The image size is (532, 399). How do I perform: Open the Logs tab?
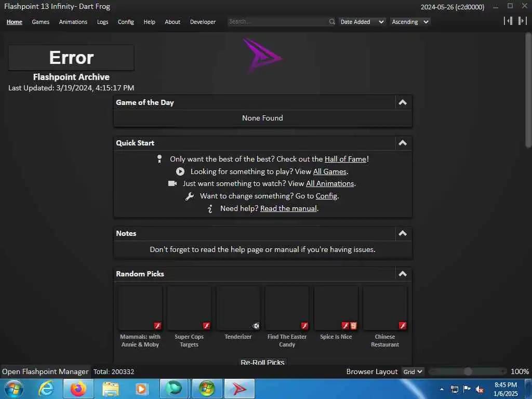[102, 22]
